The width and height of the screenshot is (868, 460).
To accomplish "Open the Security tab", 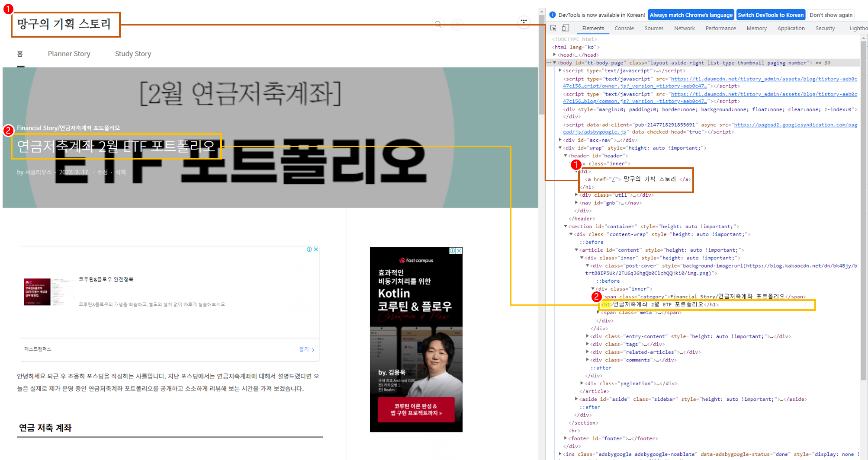I will pyautogui.click(x=825, y=28).
